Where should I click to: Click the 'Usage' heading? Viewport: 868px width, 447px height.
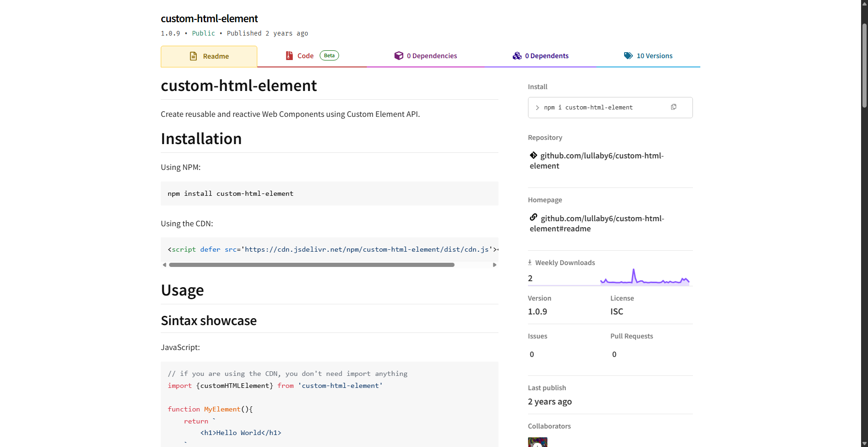pos(182,290)
